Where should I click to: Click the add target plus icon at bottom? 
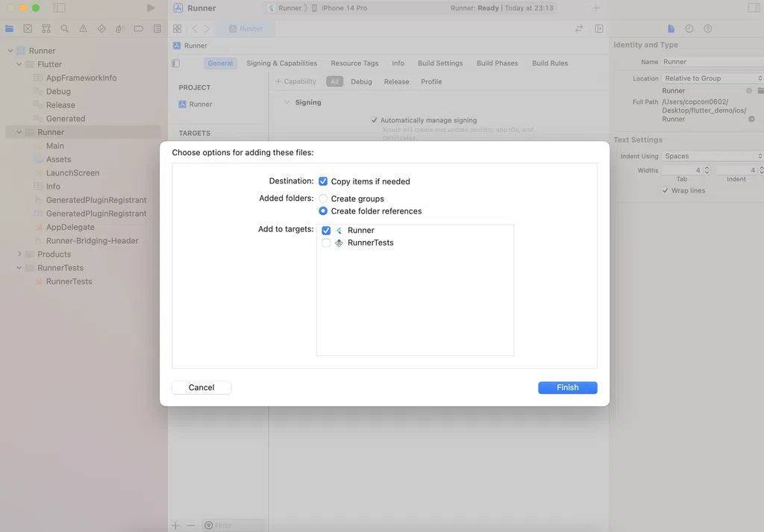[175, 525]
